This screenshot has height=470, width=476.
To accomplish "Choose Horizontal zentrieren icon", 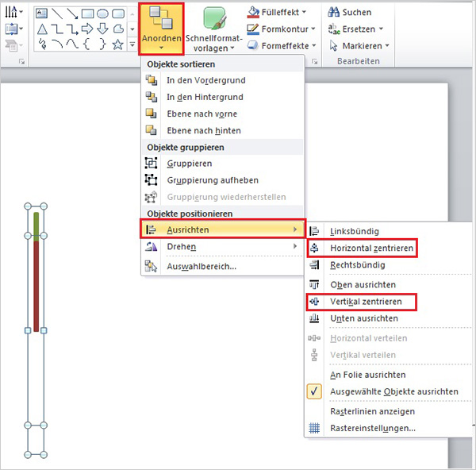I will click(315, 248).
